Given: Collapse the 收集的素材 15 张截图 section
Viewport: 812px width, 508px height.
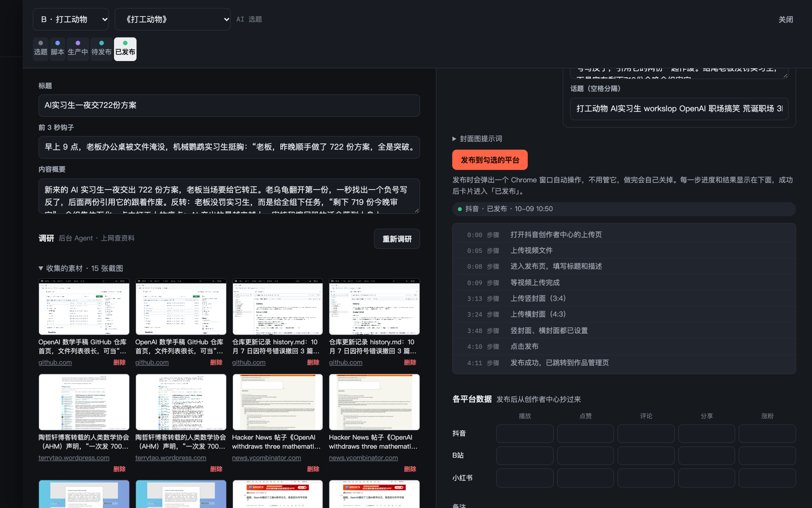Looking at the screenshot, I should pos(81,268).
